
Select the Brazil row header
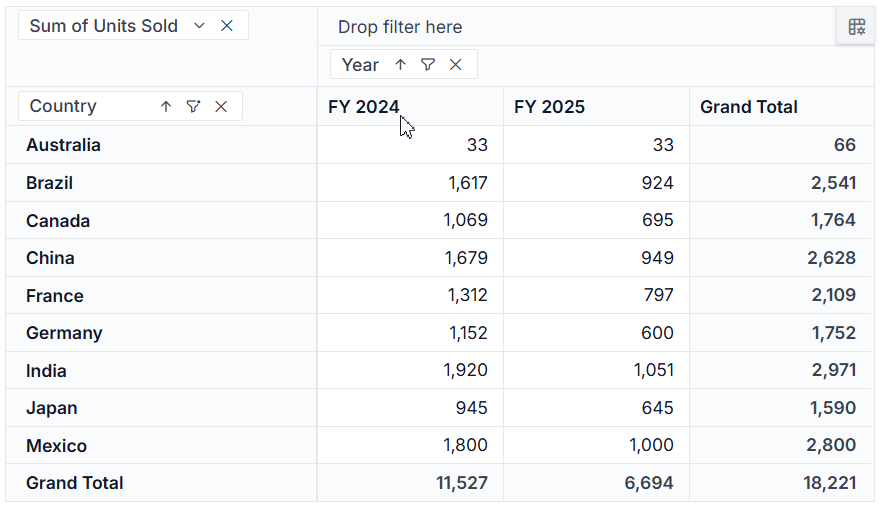[x=161, y=183]
